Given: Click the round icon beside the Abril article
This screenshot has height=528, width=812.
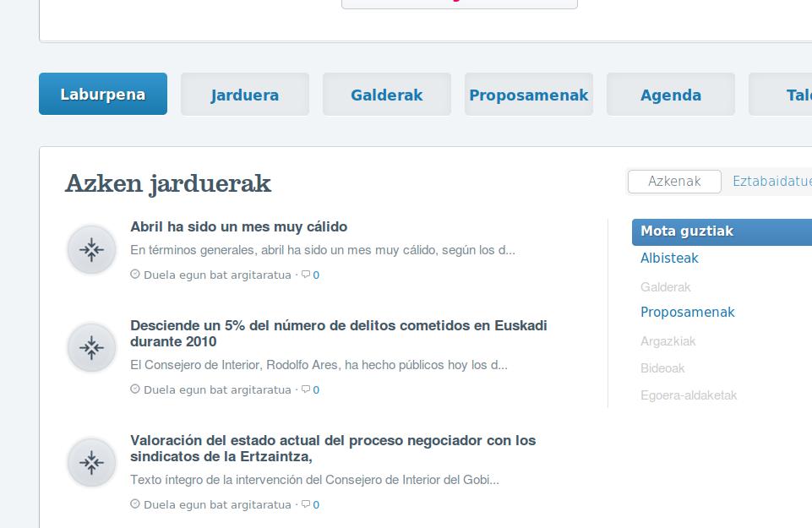Looking at the screenshot, I should click(91, 249).
